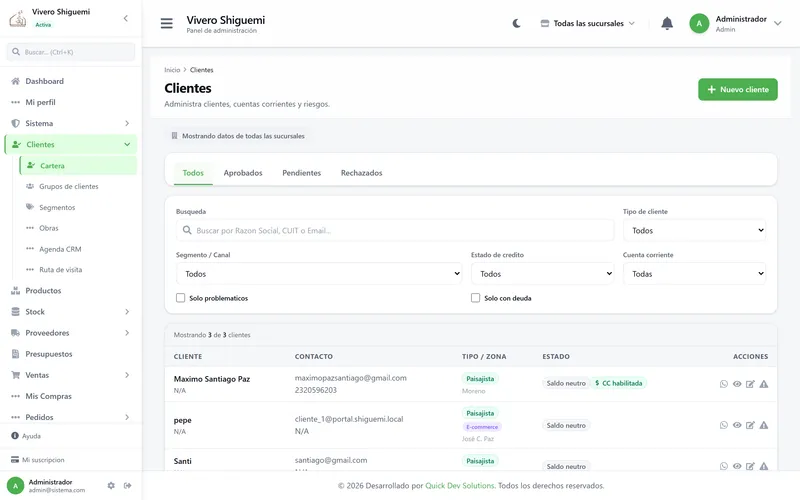Expand Pedidos sidebar section

pyautogui.click(x=70, y=417)
